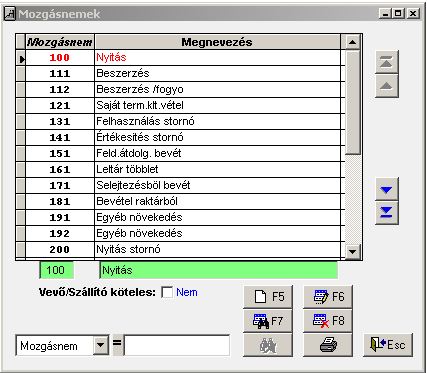Close the Mozgásnemek window
The height and width of the screenshot is (373, 427).
pos(413,14)
